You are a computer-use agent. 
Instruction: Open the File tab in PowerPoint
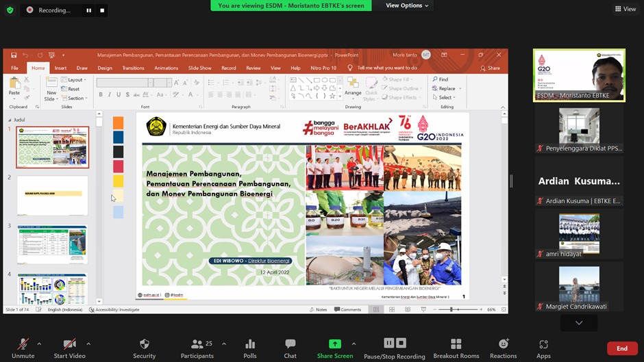pyautogui.click(x=15, y=68)
